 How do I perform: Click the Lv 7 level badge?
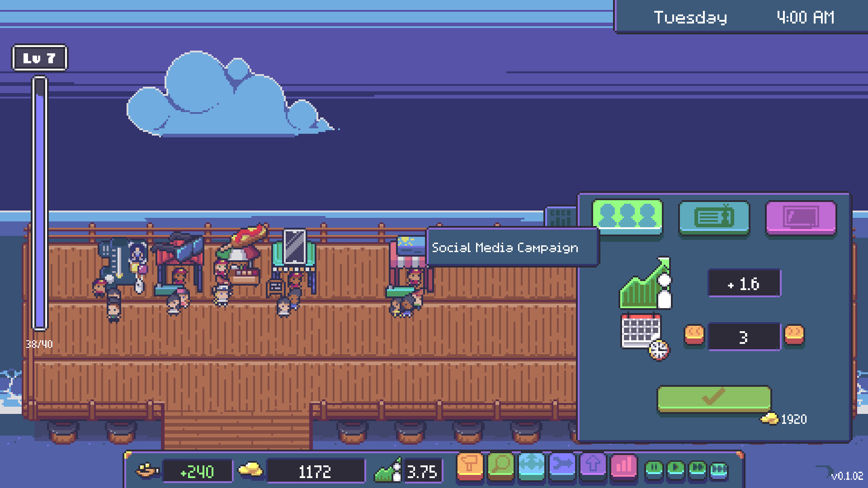point(40,58)
